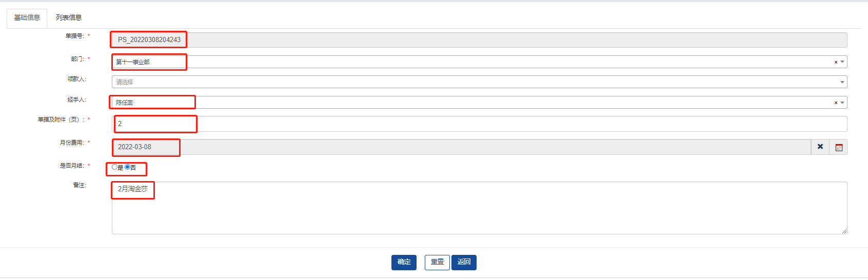Switch to the 基础信息 tab

tap(27, 18)
